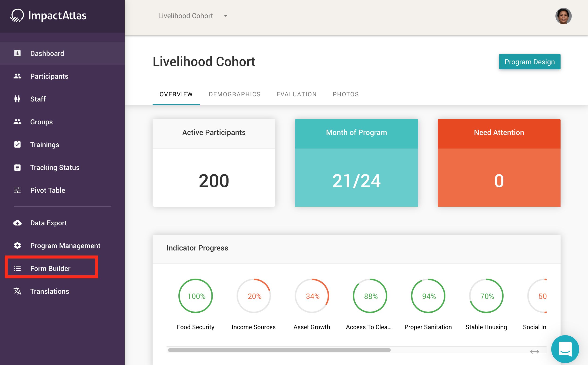Click the Translations language icon
The image size is (588, 365).
pyautogui.click(x=17, y=291)
